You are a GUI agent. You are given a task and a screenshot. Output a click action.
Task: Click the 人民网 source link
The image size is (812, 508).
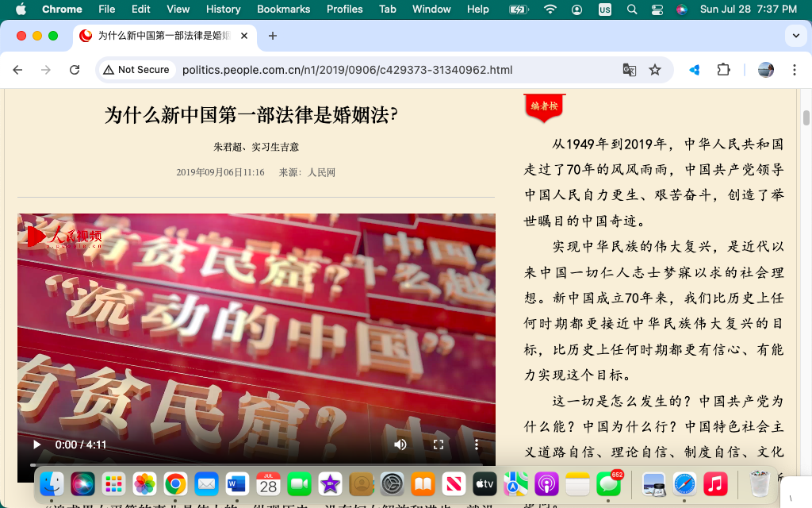(321, 172)
